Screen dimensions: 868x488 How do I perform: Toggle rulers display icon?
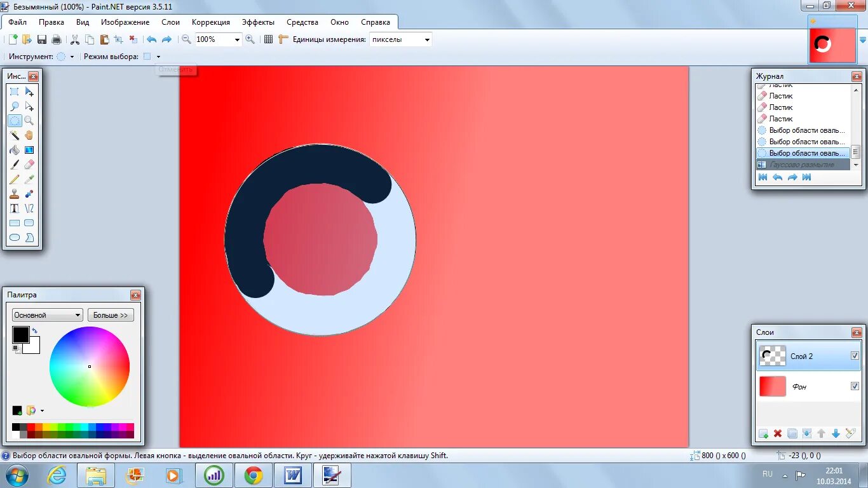coord(283,39)
